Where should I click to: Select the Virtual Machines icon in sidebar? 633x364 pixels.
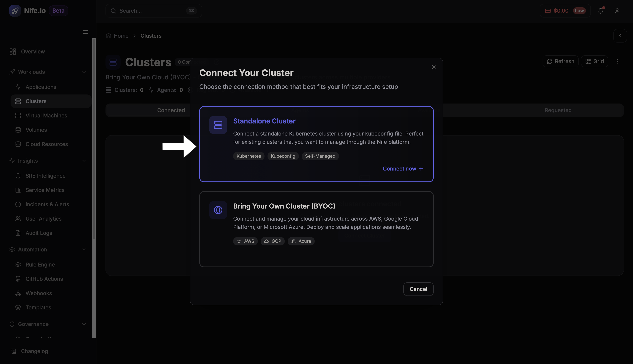18,116
